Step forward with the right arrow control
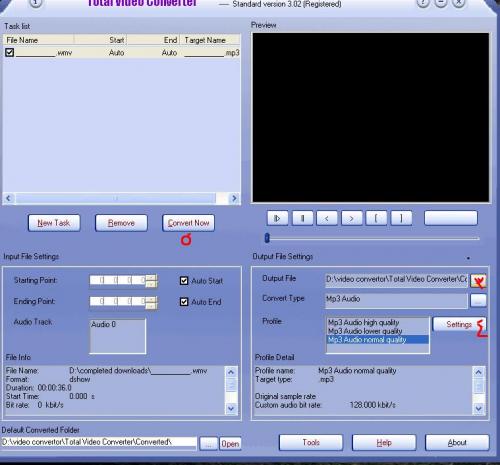 pyautogui.click(x=351, y=219)
